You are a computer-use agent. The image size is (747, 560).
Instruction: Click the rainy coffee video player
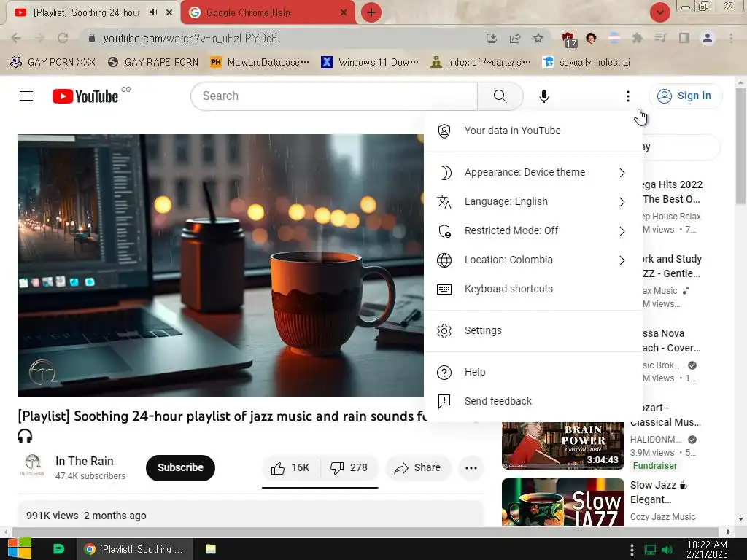click(x=220, y=265)
